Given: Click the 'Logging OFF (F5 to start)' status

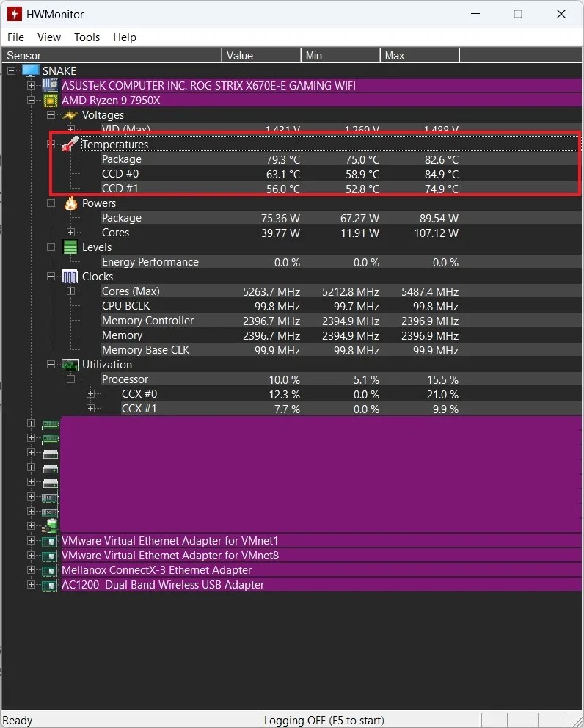Looking at the screenshot, I should click(x=324, y=720).
